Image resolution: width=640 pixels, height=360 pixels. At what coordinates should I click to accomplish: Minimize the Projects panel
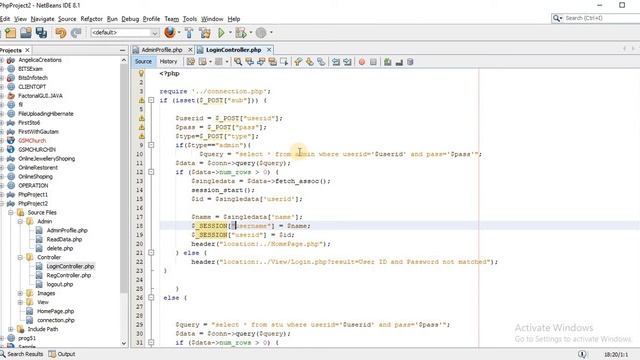pyautogui.click(x=122, y=50)
